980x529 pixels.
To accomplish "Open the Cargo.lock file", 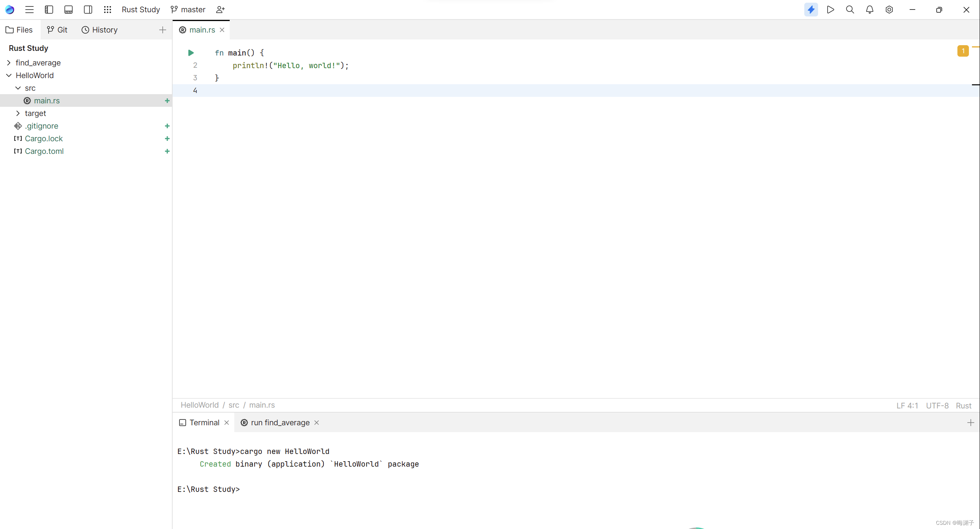I will click(x=86, y=139).
